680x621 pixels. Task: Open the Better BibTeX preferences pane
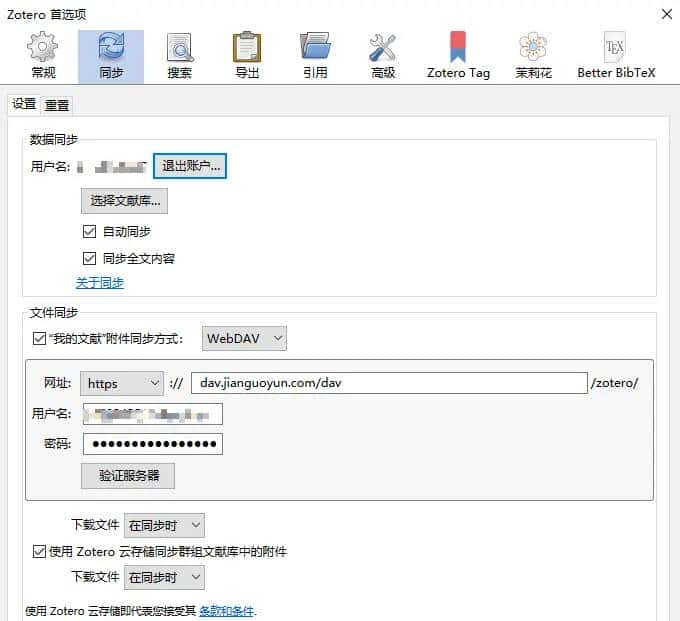(x=616, y=56)
